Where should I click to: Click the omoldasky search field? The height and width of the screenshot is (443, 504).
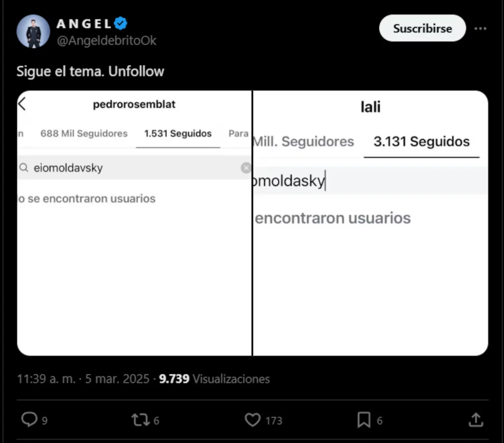click(x=369, y=181)
